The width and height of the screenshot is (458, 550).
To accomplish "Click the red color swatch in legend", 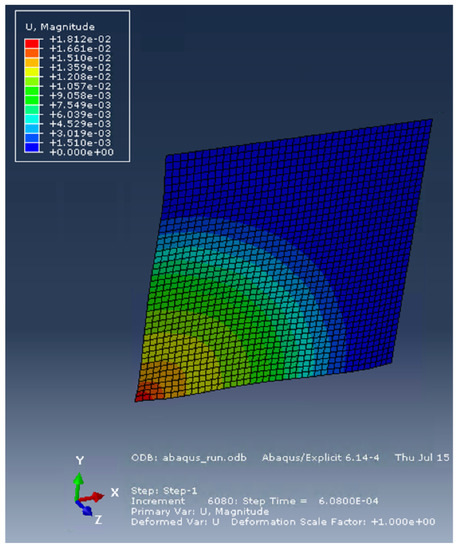I will (x=32, y=43).
